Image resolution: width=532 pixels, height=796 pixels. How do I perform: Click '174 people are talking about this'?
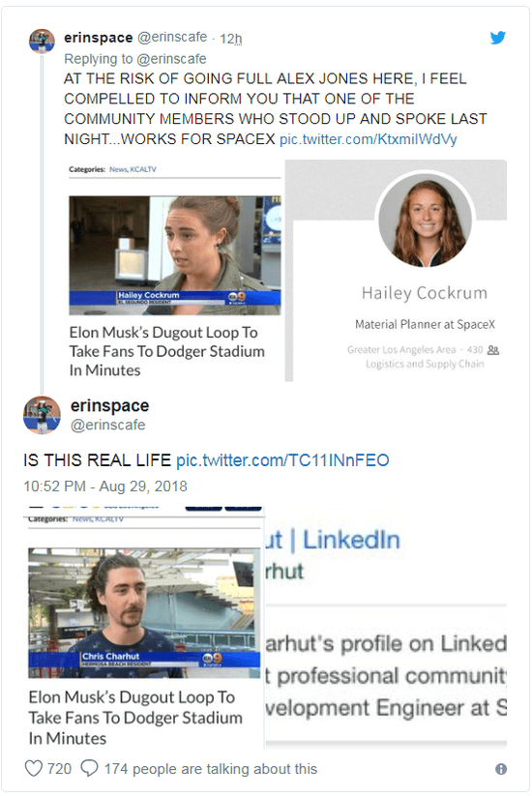(211, 769)
